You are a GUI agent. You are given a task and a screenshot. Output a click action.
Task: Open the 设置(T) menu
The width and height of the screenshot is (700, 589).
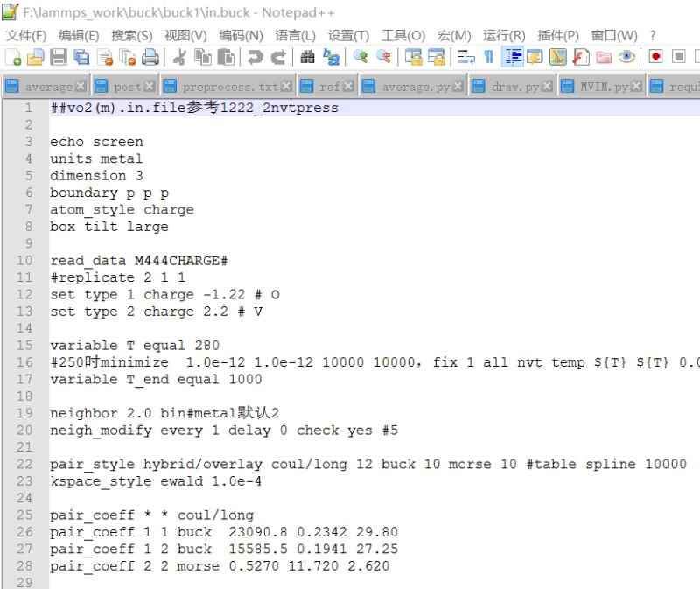click(348, 35)
